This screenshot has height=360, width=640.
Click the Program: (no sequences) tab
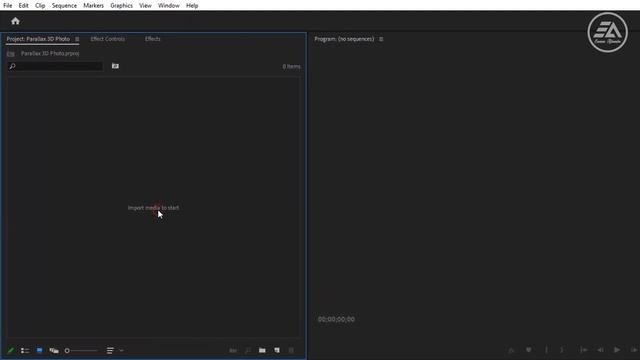coord(344,39)
